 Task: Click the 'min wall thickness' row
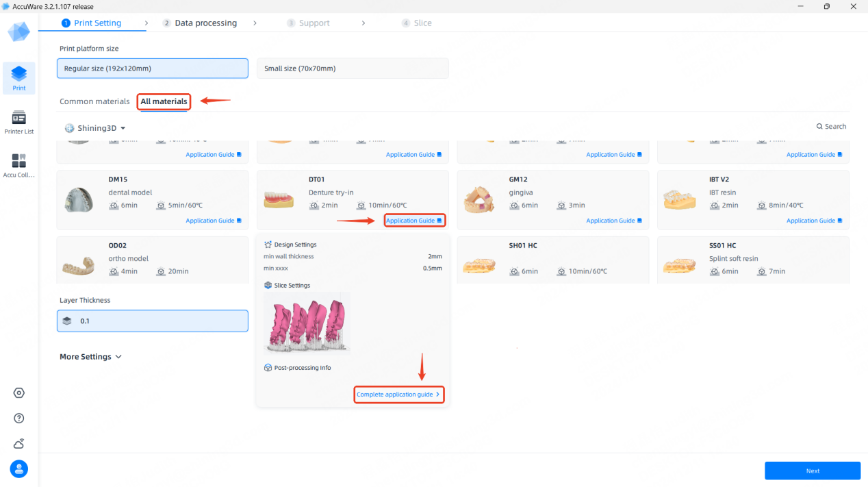[x=353, y=256]
